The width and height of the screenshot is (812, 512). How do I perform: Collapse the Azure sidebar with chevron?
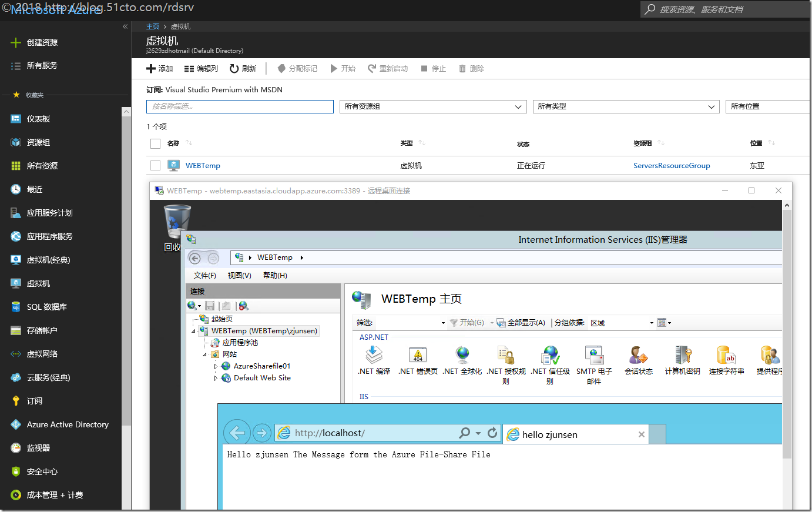tap(125, 26)
